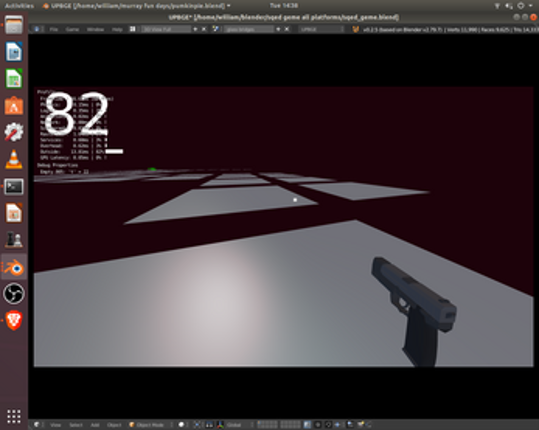Click the pistol model in the game view

414,311
